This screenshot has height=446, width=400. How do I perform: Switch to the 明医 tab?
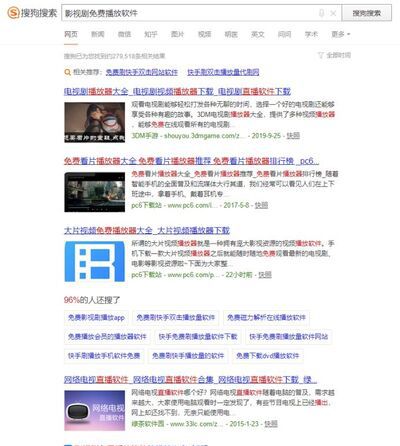[x=231, y=34]
